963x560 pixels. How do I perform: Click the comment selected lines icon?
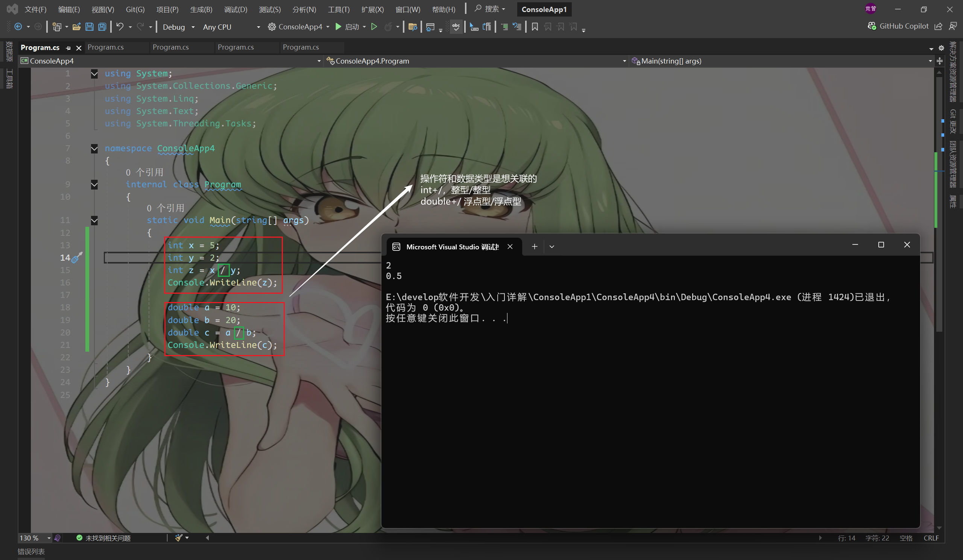tap(504, 27)
